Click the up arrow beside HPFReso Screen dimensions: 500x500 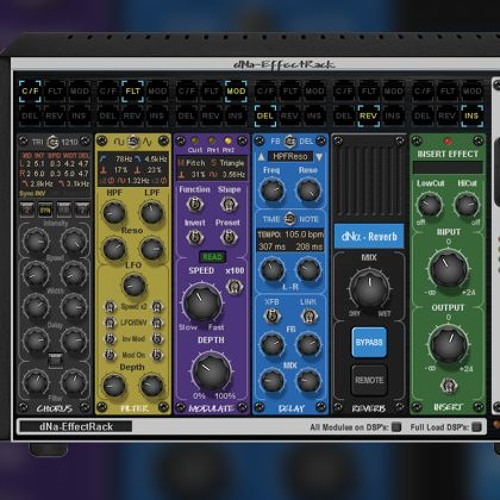[261, 157]
